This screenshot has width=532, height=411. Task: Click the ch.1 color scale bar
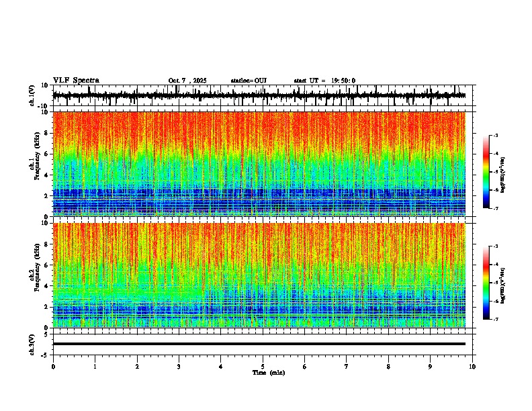point(486,172)
